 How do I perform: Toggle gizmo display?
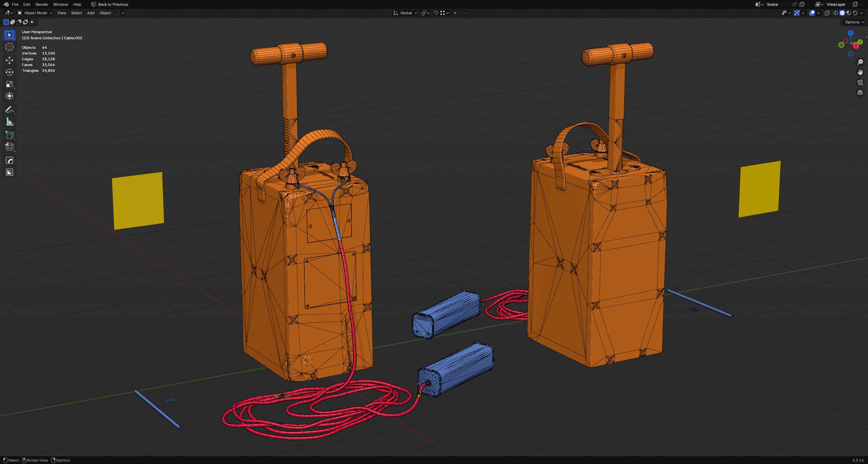pos(797,13)
